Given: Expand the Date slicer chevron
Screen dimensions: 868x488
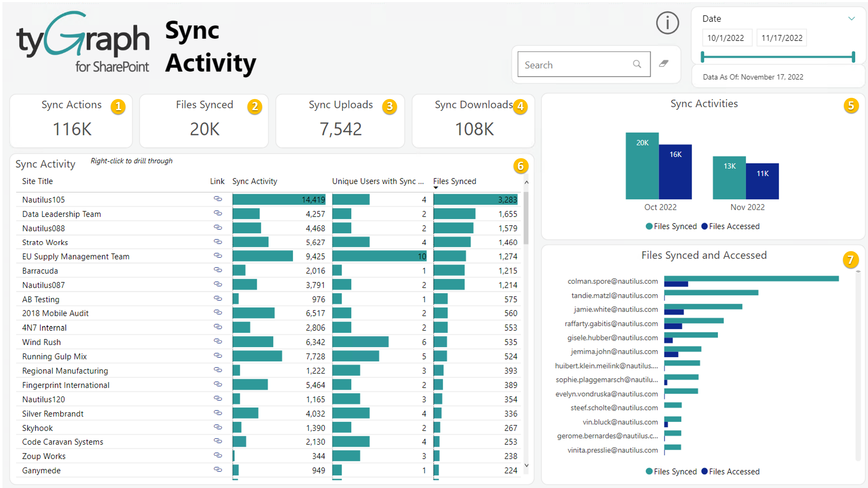Looking at the screenshot, I should click(x=851, y=18).
